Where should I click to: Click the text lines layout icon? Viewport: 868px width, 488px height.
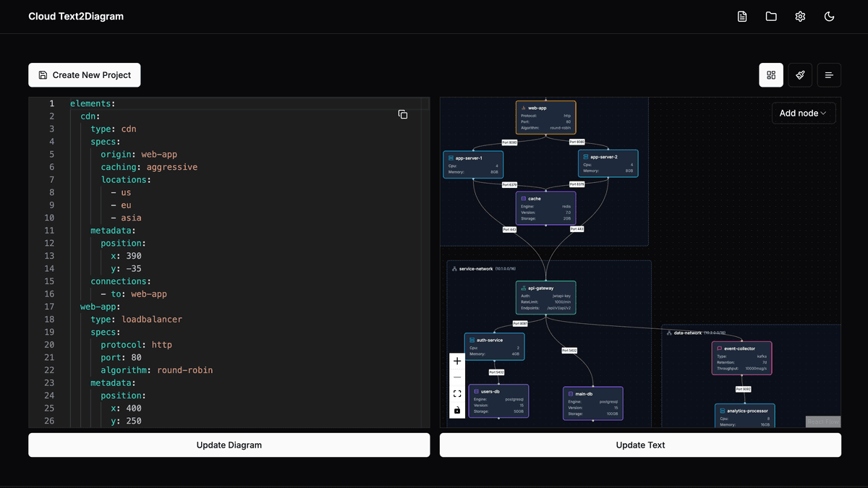point(829,75)
